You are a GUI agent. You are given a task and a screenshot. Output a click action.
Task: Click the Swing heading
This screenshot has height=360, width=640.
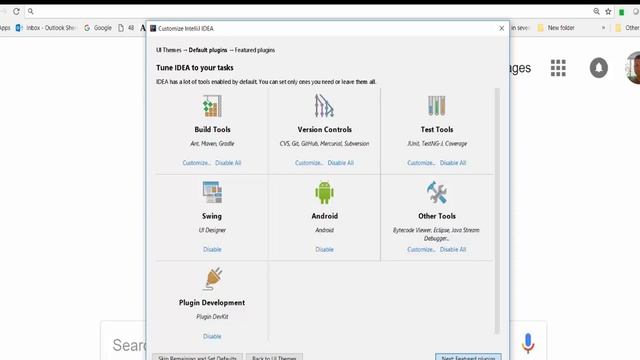click(x=212, y=216)
